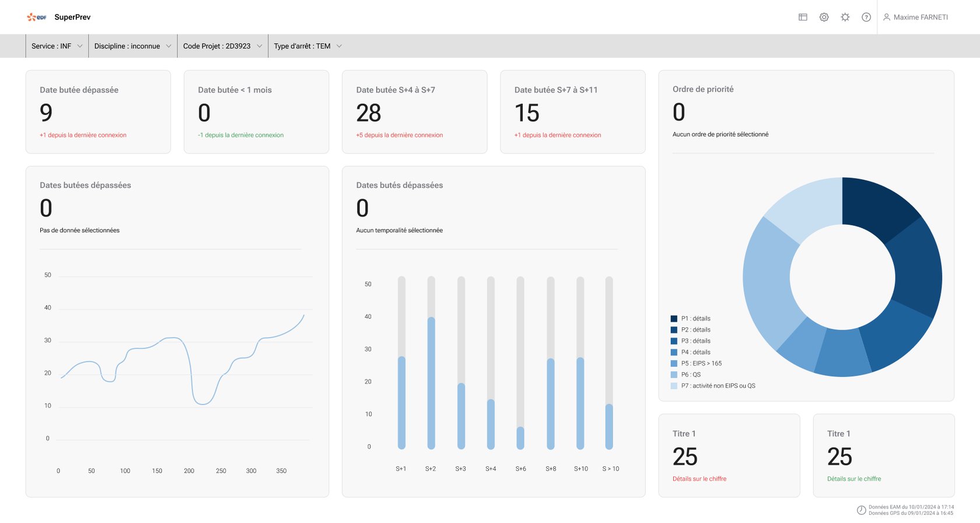The image size is (980, 523).
Task: Open the Discipline : inconnue dropdown
Action: 132,46
